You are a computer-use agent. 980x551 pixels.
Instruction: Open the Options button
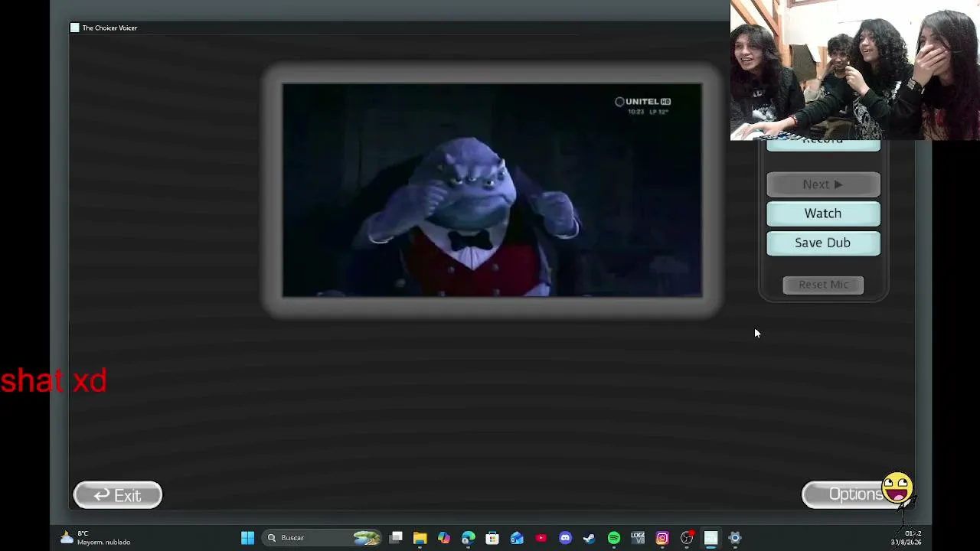852,494
